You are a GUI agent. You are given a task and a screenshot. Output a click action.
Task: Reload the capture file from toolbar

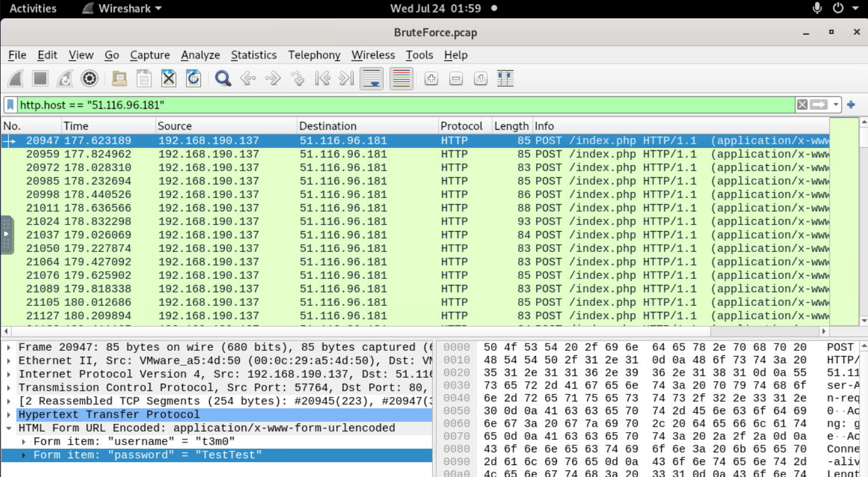193,78
